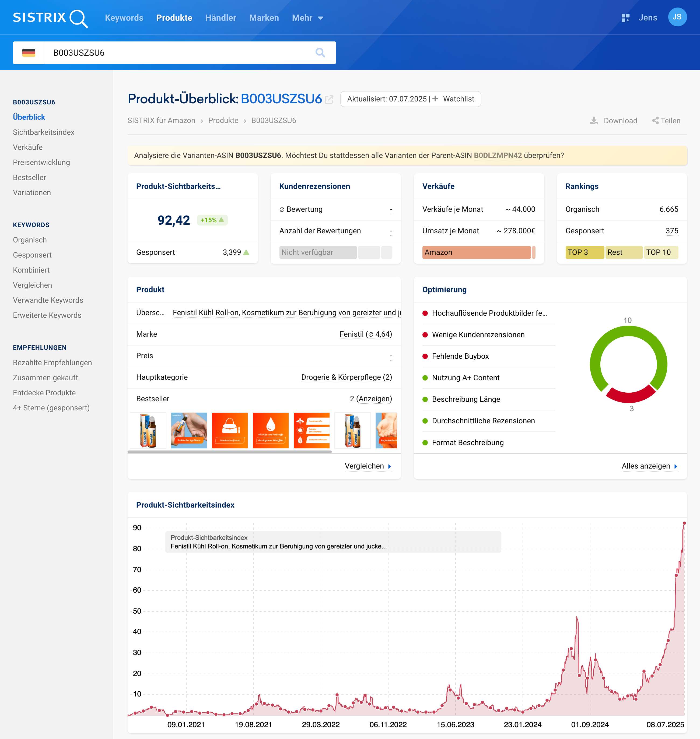Open the Keywords navigation tab

[x=124, y=18]
